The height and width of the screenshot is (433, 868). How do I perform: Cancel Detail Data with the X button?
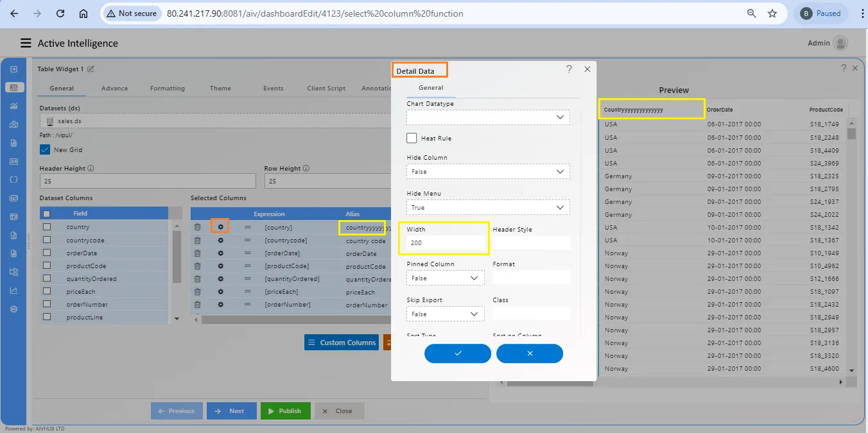530,353
